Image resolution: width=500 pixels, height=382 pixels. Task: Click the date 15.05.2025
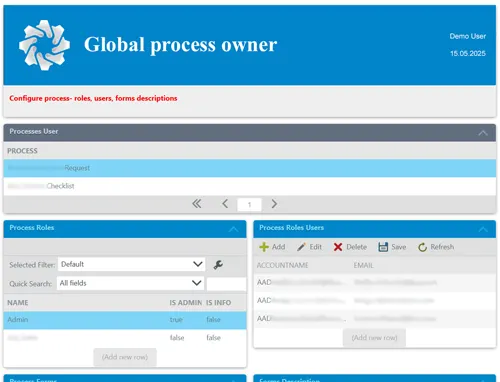click(x=468, y=53)
